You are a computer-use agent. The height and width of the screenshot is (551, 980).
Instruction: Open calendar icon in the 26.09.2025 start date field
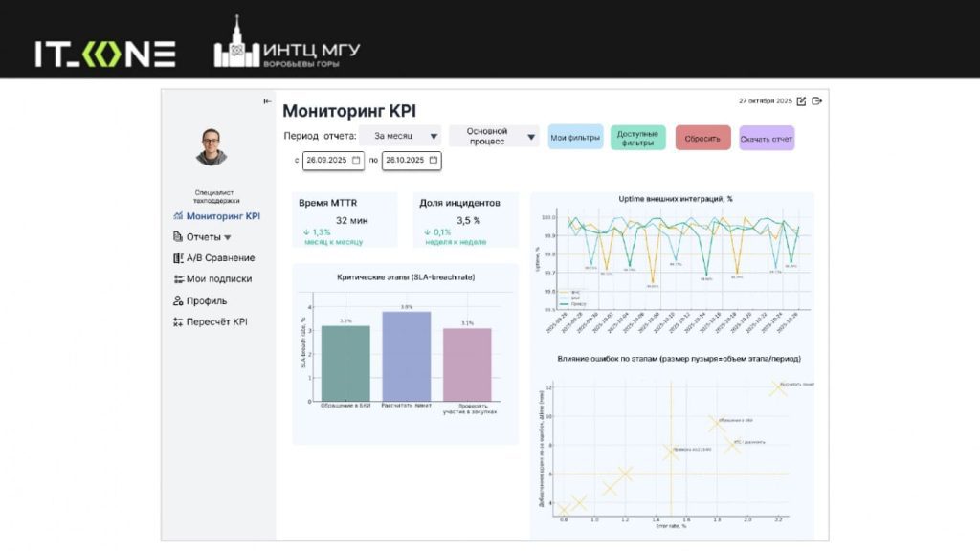pos(357,161)
